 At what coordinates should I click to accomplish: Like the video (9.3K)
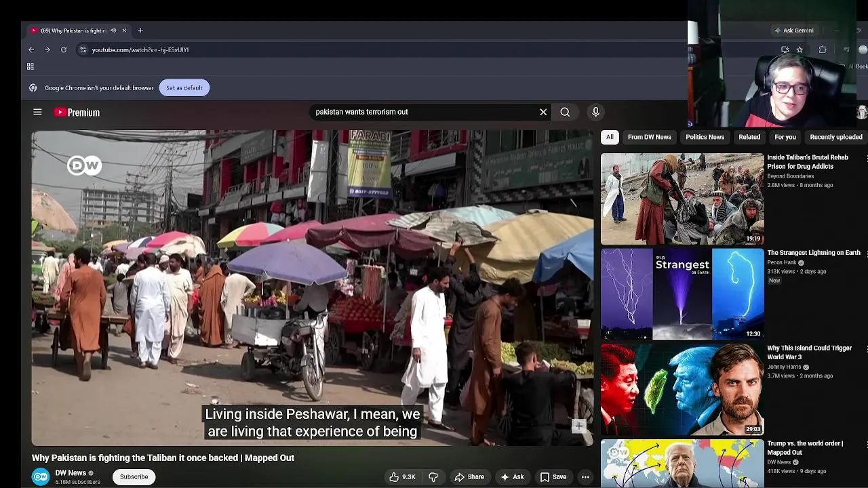402,477
